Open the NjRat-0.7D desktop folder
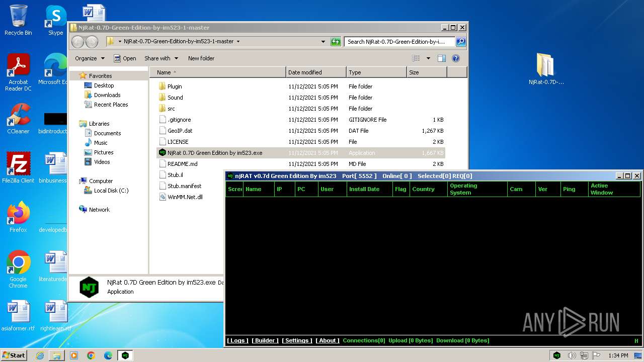Viewport: 644px width, 362px height. coord(546,69)
